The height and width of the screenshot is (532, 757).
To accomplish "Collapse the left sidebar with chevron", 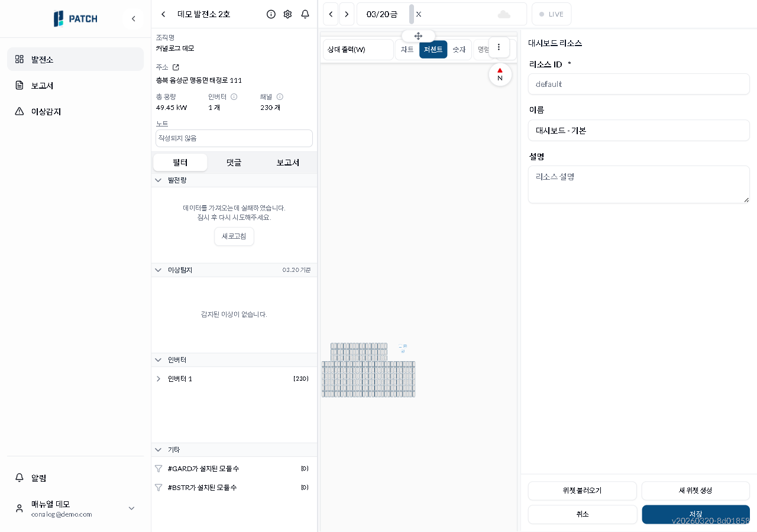I will point(134,19).
